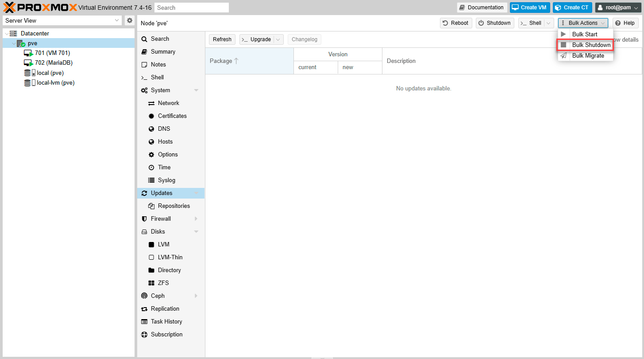The width and height of the screenshot is (644, 359).
Task: Select the 702 MariaDB virtual machine
Action: [54, 63]
